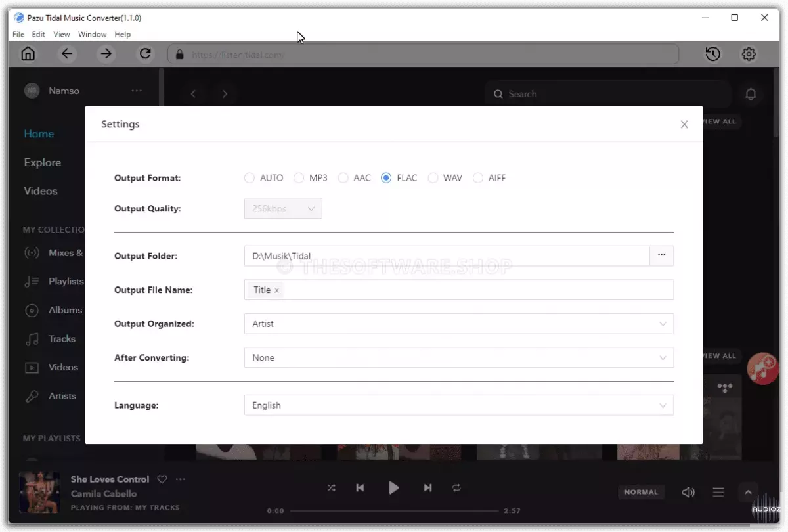Open Videos in My Collection sidebar
Screen dimensions: 788x532
[51, 367]
